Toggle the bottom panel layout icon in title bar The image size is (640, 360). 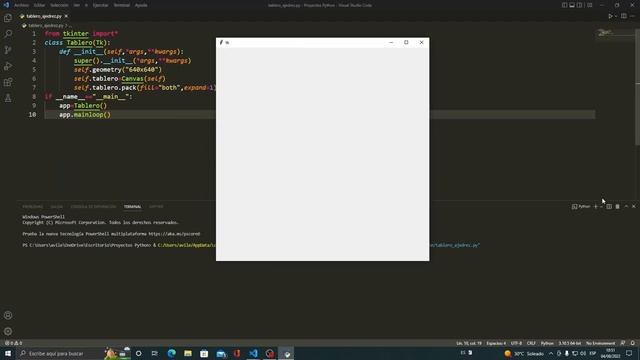572,5
